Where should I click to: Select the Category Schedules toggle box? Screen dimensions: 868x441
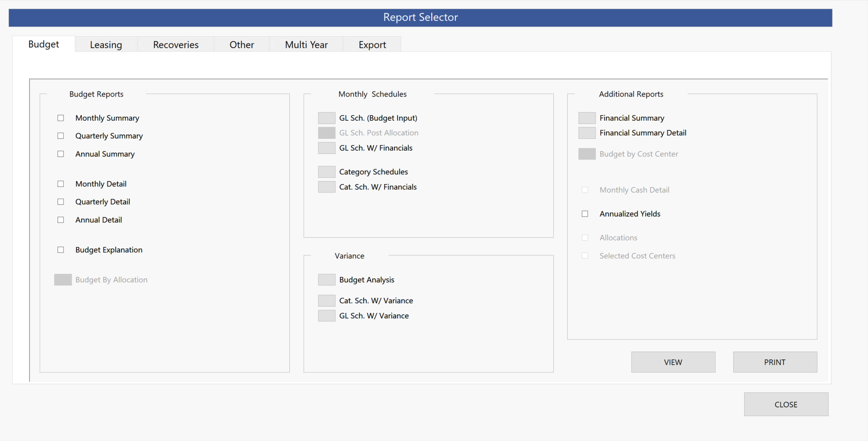(327, 172)
